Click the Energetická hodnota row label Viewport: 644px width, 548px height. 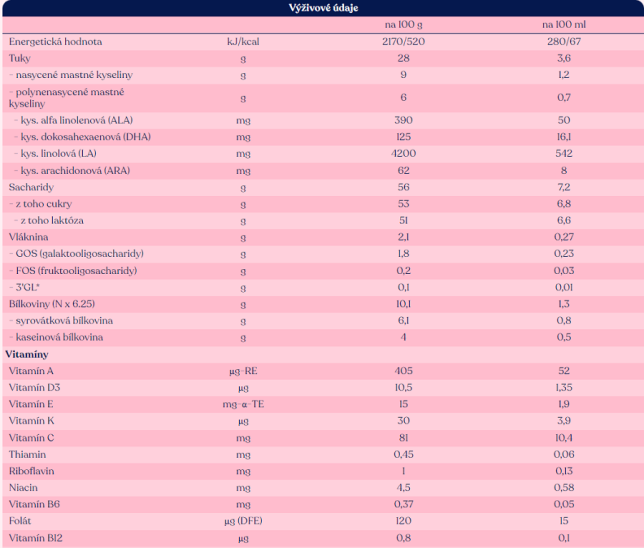[x=56, y=42]
